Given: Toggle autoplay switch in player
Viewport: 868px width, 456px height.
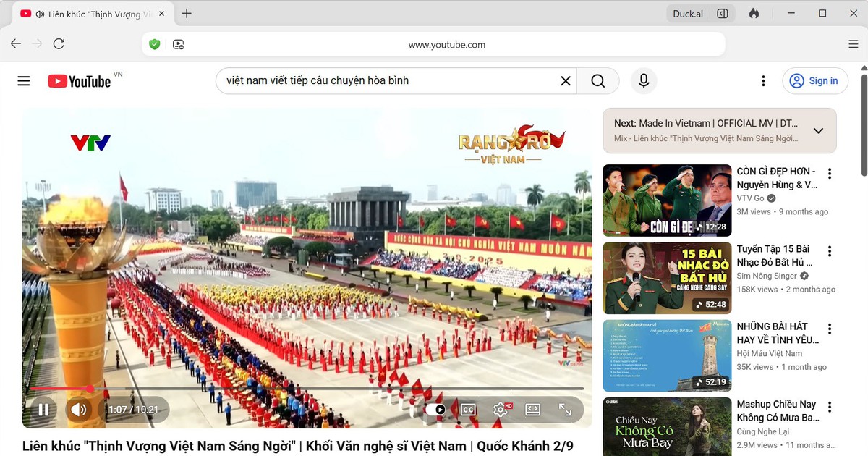Looking at the screenshot, I should point(436,410).
